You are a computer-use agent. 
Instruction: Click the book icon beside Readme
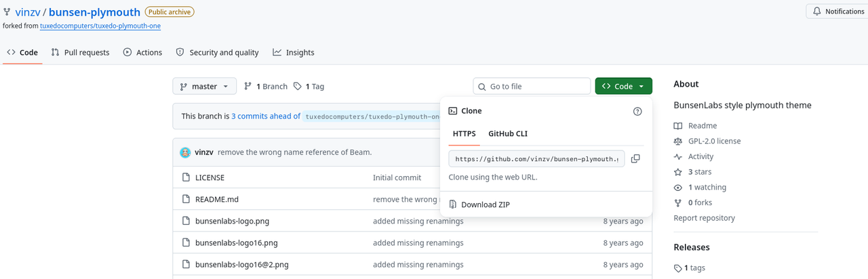click(678, 126)
